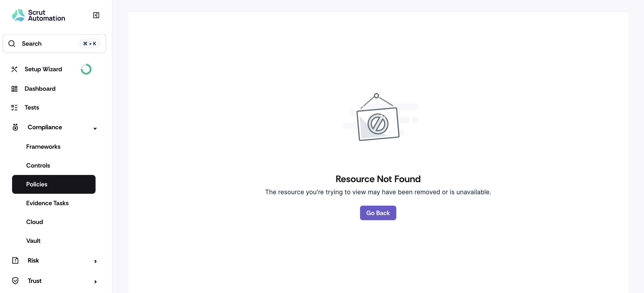
Task: Select the Compliance menu label
Action: 45,127
